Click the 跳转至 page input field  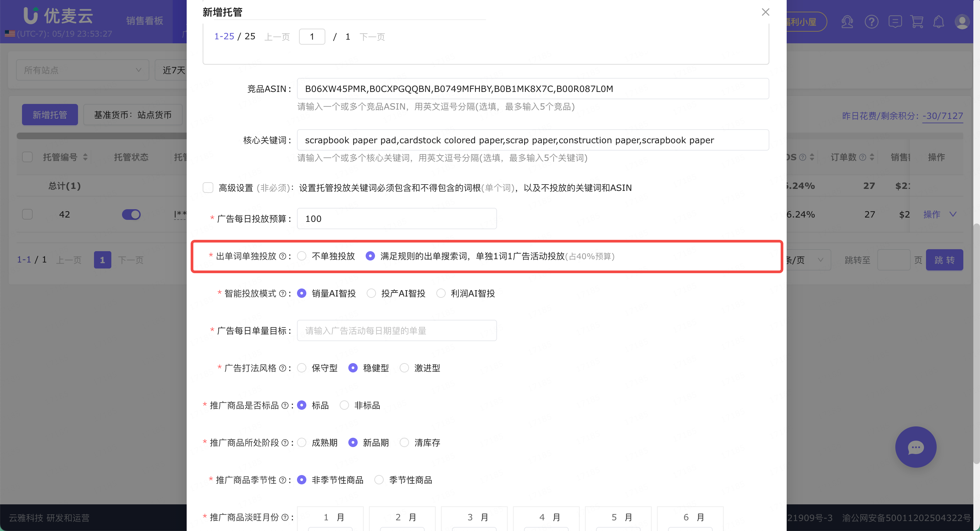[894, 260]
